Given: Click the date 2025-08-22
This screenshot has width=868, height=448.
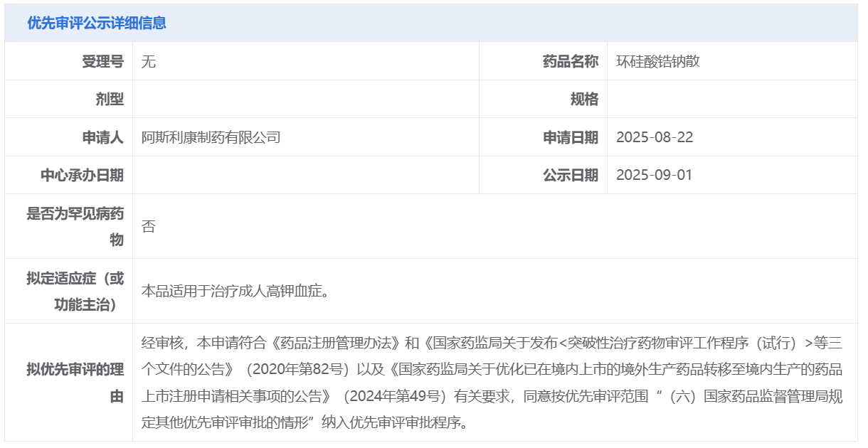Looking at the screenshot, I should pyautogui.click(x=655, y=137).
